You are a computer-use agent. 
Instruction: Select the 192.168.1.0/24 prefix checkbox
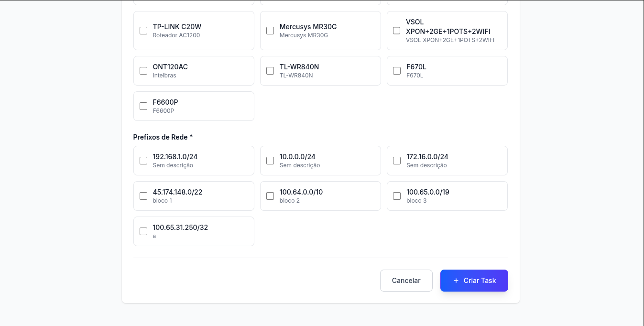pos(143,161)
